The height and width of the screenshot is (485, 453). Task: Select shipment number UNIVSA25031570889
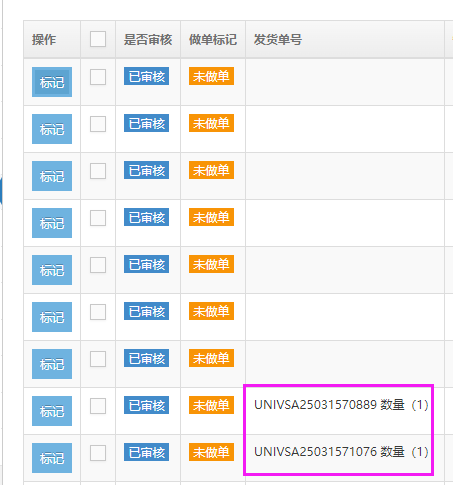pos(315,405)
